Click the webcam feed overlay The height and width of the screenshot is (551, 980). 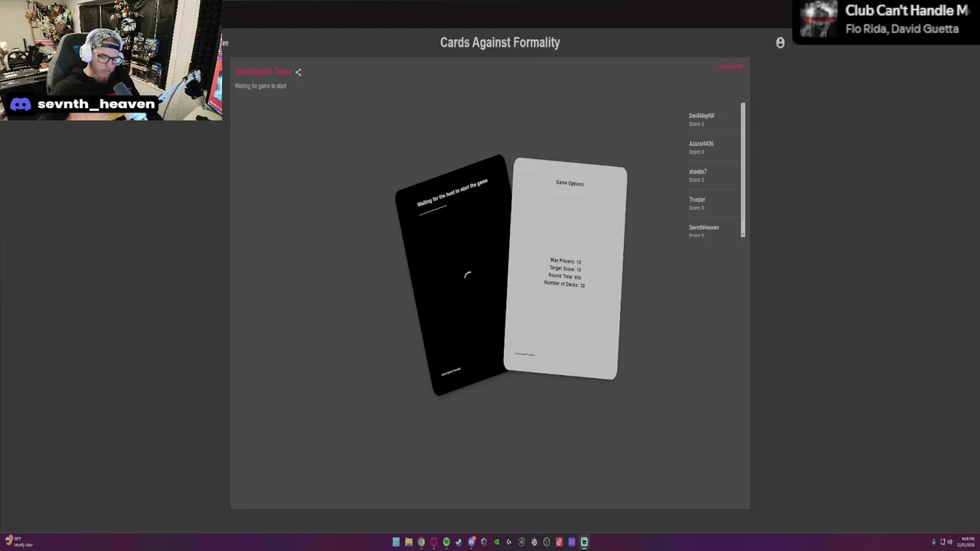tap(111, 60)
